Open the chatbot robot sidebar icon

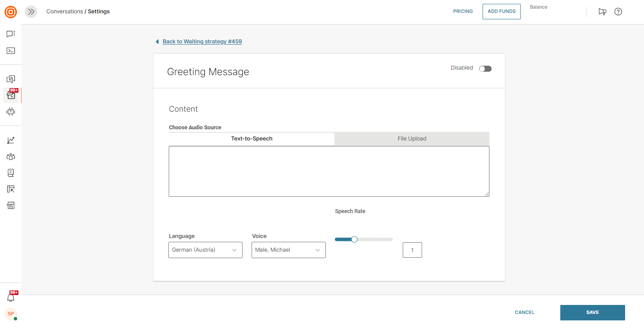(x=11, y=112)
